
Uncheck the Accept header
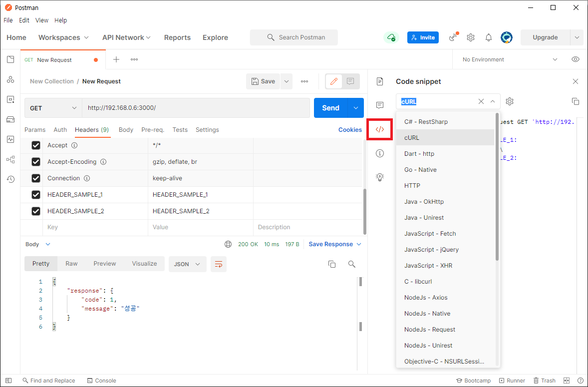click(x=36, y=145)
